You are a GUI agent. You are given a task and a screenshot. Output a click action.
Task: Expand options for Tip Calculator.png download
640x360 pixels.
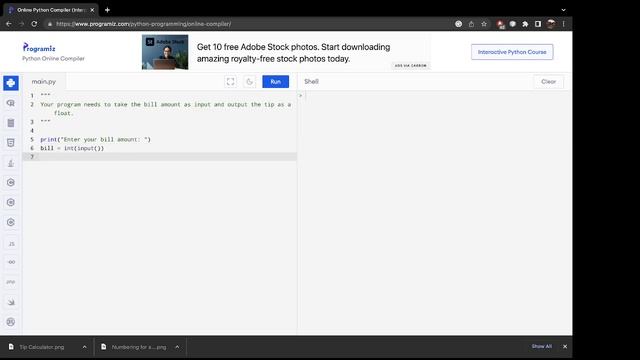(x=84, y=347)
